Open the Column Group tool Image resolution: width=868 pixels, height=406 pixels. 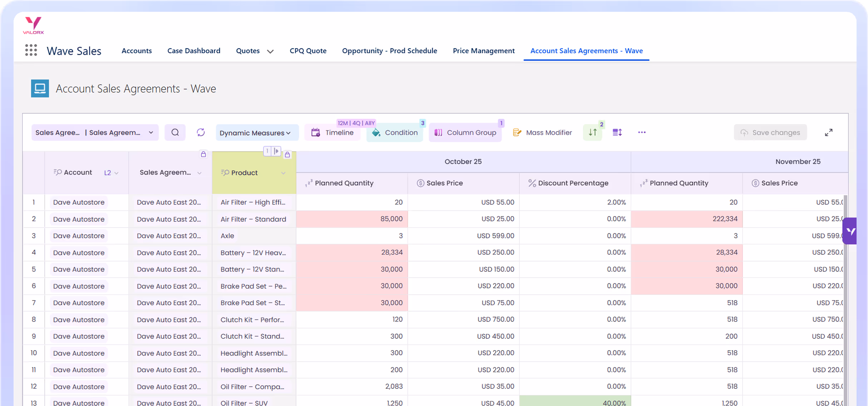(465, 132)
